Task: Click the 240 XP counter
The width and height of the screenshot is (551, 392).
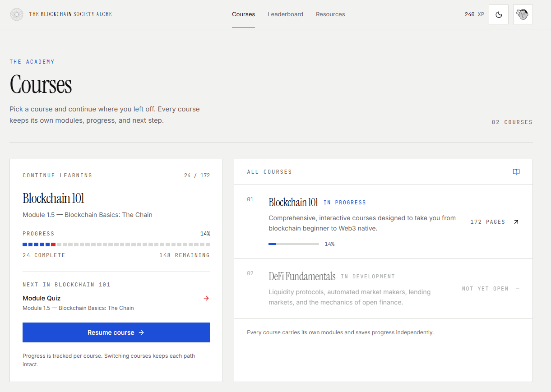Action: tap(474, 14)
